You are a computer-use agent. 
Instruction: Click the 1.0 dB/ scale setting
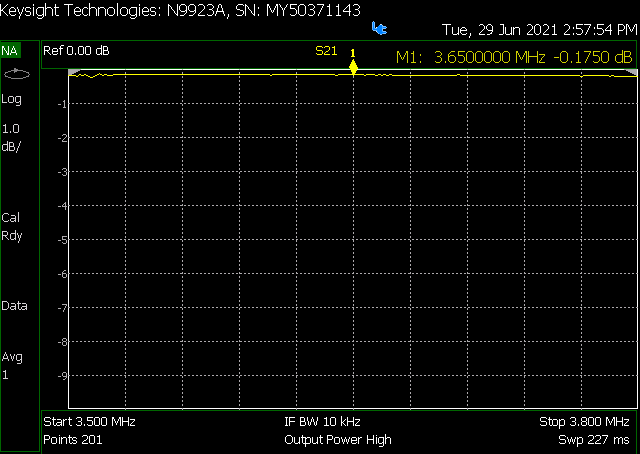point(11,138)
